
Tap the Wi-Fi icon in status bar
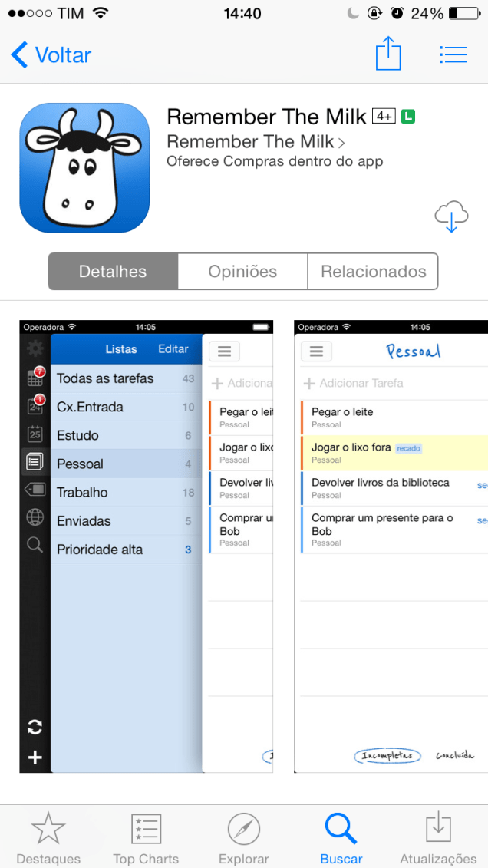point(101,14)
